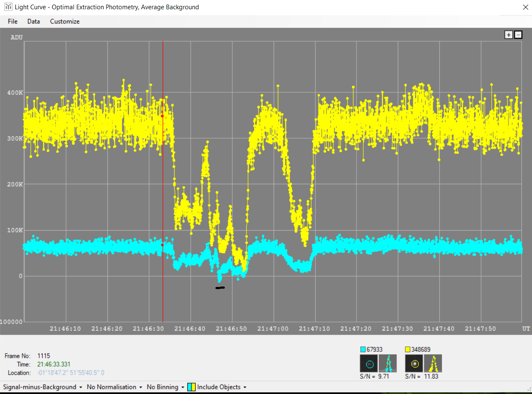Open the Include Objects dropdown
The height and width of the screenshot is (394, 532).
(221, 387)
